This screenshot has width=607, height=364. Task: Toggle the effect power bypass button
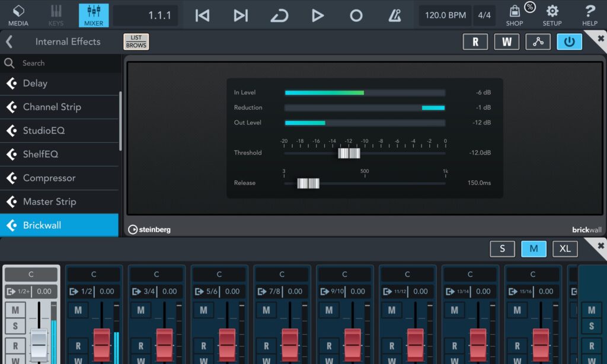(569, 41)
